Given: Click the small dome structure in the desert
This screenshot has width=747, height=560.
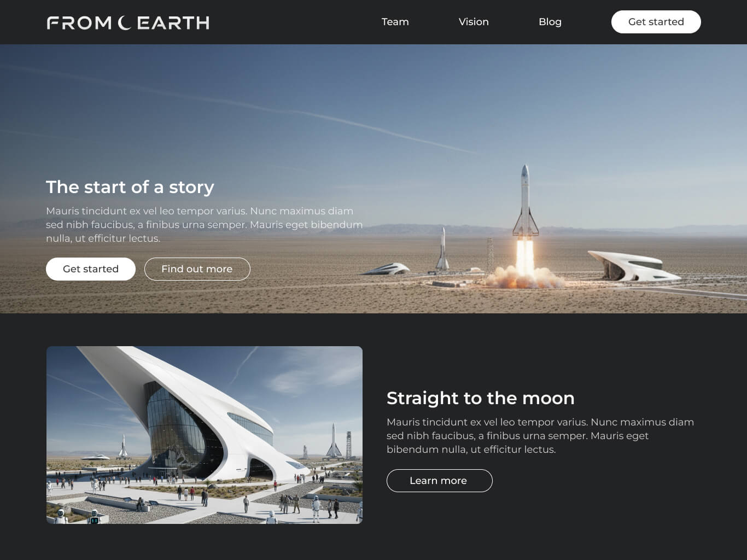Looking at the screenshot, I should 387,269.
